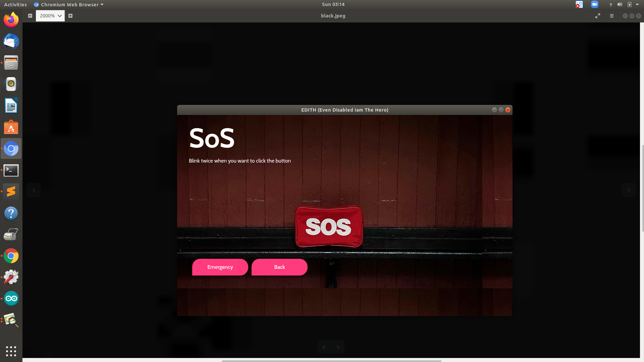Toggle fullscreen in the image viewer
The width and height of the screenshot is (644, 362).
click(598, 16)
